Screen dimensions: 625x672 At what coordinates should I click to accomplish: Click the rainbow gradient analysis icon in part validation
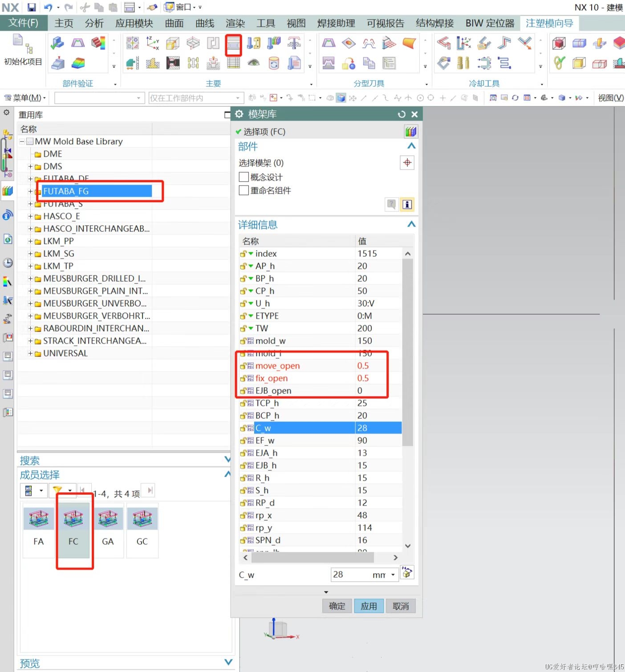pos(78,63)
